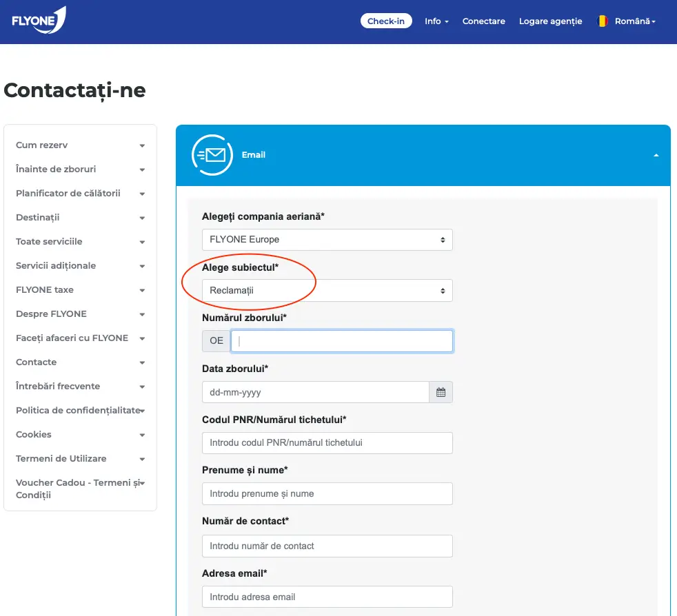Viewport: 677px width, 616px height.
Task: Expand Voucher Cadou Termeni și Condiții
Action: (x=80, y=489)
